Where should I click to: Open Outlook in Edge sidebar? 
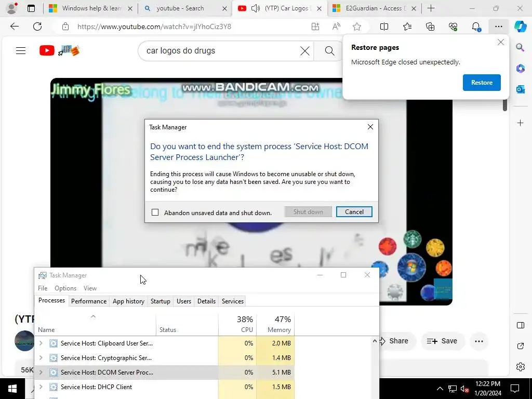click(x=520, y=89)
